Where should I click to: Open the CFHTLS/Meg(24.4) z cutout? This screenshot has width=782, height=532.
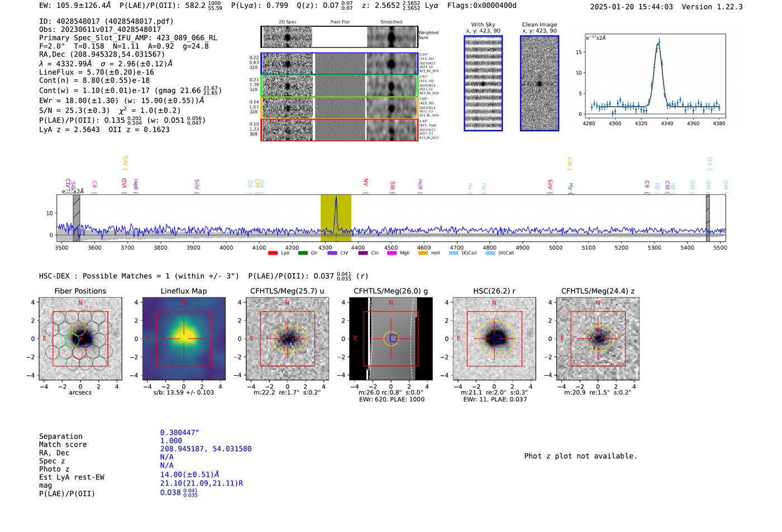point(598,339)
